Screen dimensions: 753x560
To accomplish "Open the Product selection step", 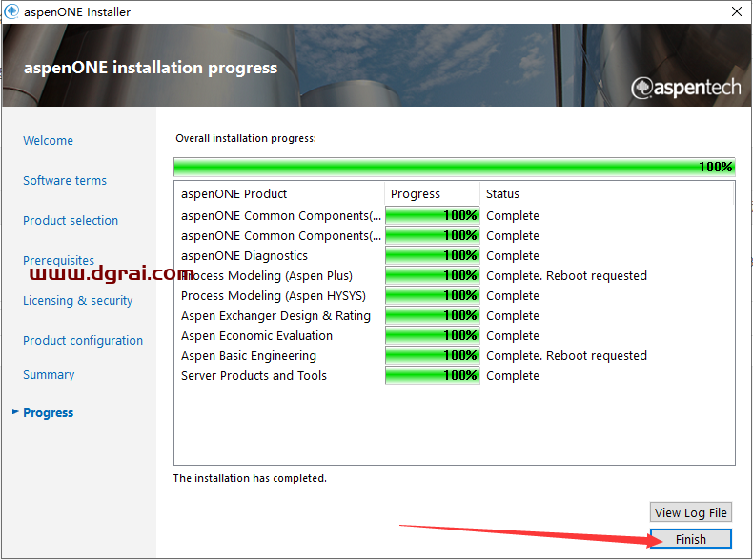I will point(71,221).
